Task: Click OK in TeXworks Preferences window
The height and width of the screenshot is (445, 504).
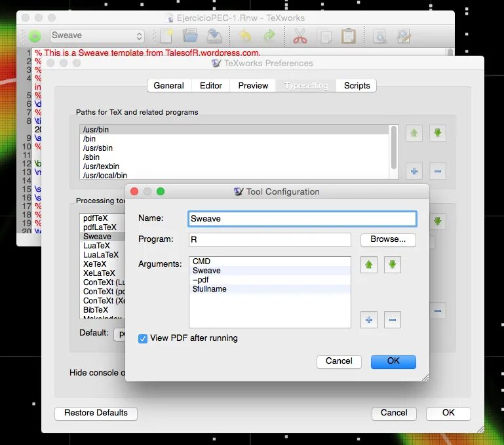Action: (x=448, y=413)
